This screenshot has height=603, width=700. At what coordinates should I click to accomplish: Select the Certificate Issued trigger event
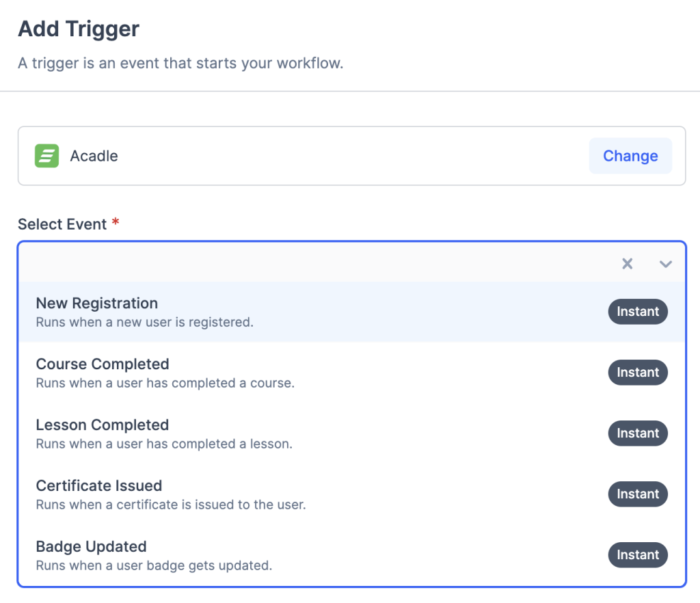click(x=99, y=486)
